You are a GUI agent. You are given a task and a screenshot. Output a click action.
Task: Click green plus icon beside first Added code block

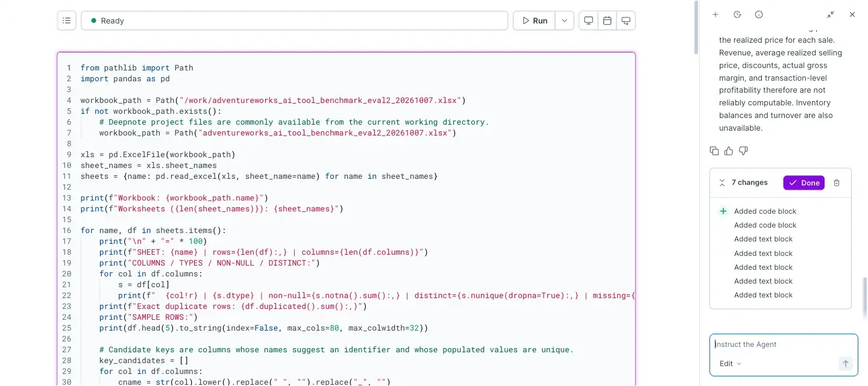coord(723,211)
